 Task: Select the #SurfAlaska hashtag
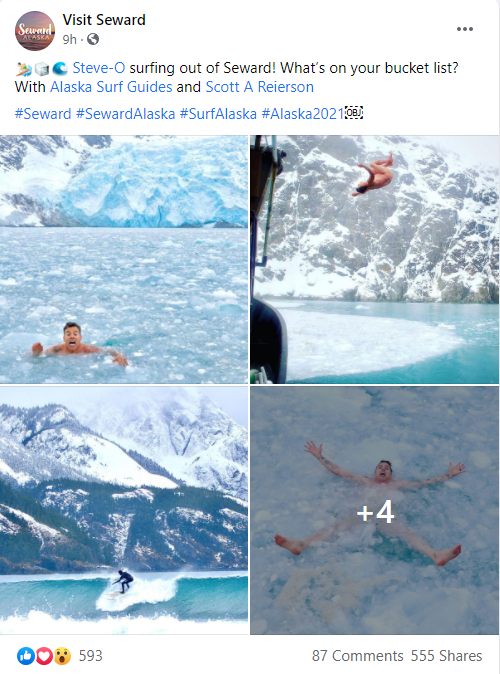[x=218, y=114]
